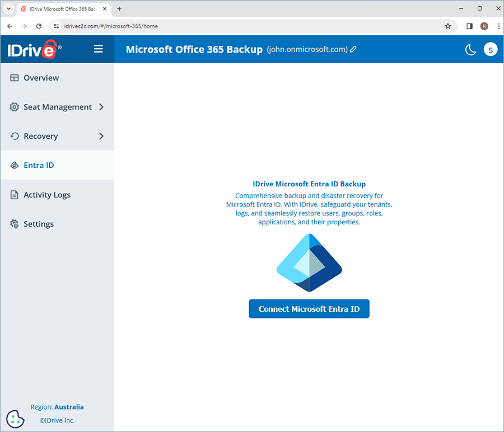Open cookie preferences icon
The image size is (504, 432).
click(15, 419)
